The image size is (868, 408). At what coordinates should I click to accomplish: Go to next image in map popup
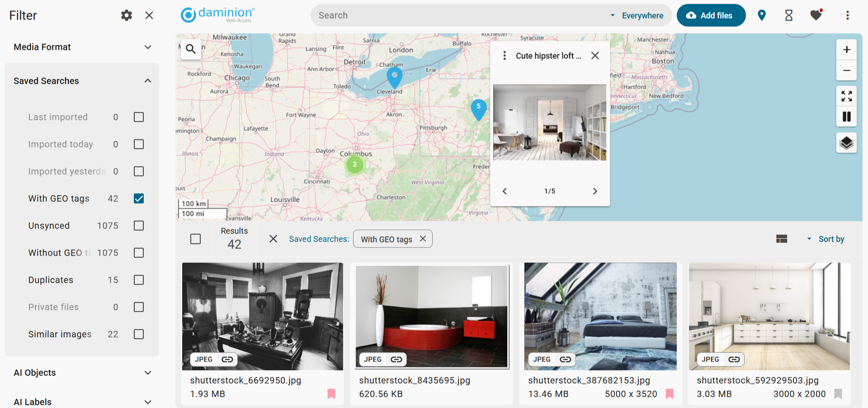595,191
